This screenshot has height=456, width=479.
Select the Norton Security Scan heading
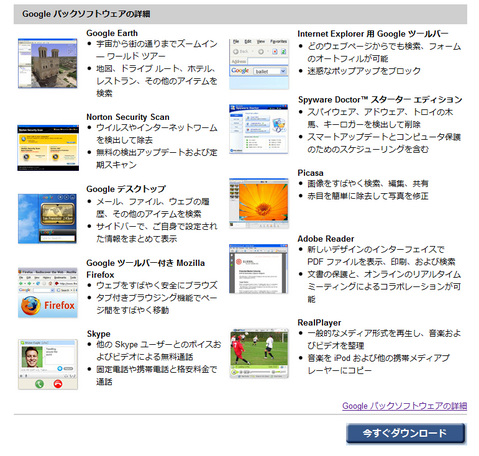[x=128, y=117]
